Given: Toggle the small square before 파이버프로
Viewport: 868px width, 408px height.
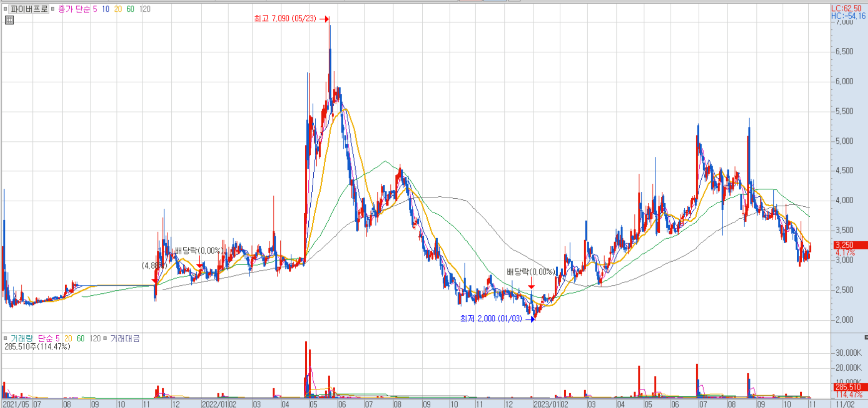Looking at the screenshot, I should click(x=5, y=9).
